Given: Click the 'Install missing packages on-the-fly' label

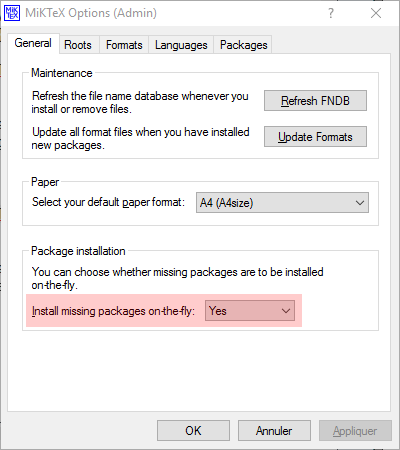Looking at the screenshot, I should click(113, 311).
